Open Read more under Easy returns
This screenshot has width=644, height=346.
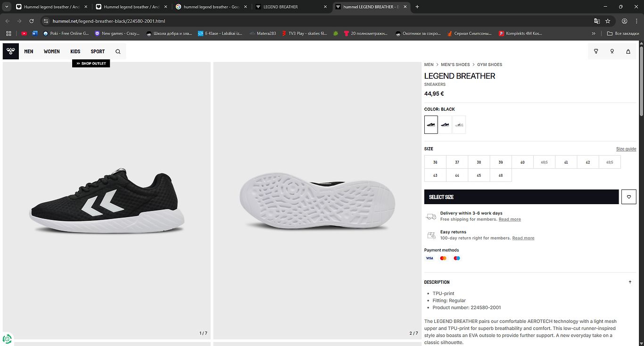point(523,238)
